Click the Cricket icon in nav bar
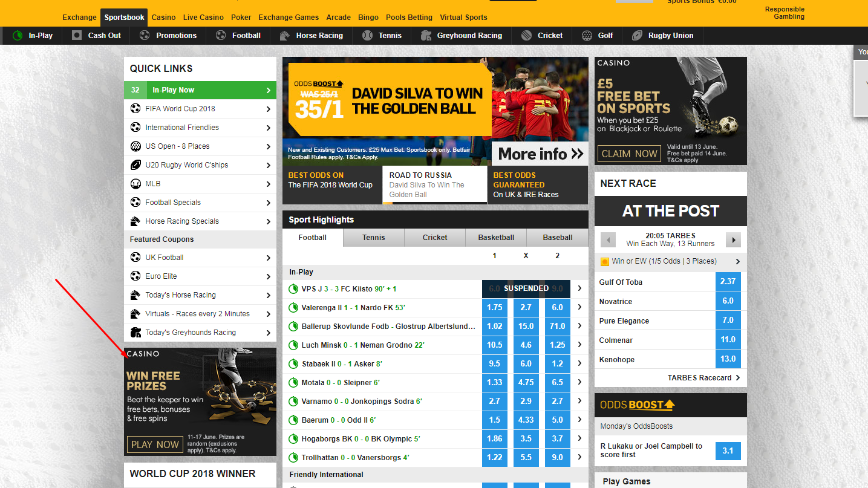 coord(526,36)
